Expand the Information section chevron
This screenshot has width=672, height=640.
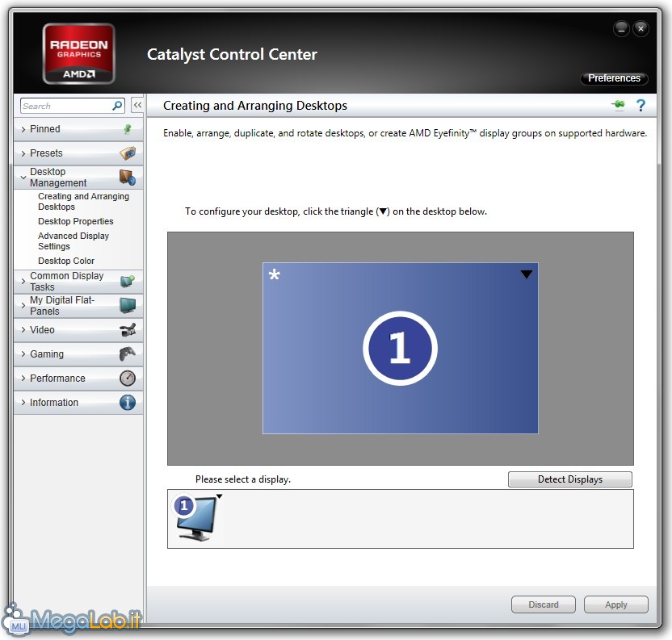(23, 402)
